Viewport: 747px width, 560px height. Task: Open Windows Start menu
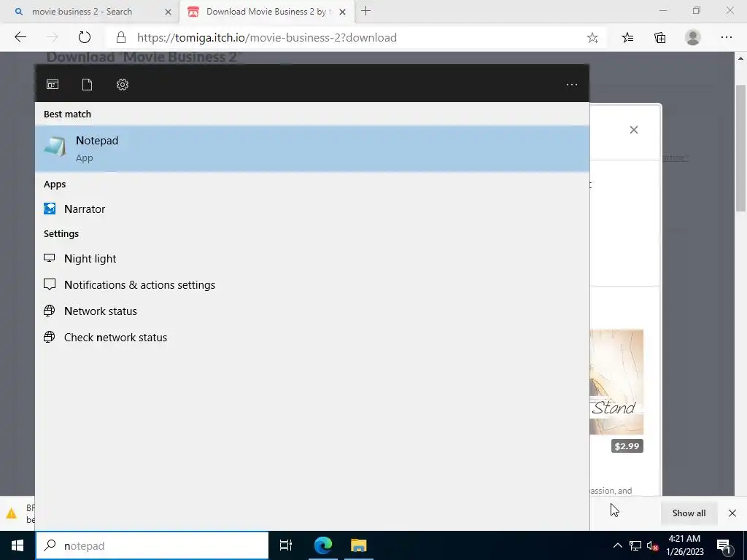click(18, 545)
